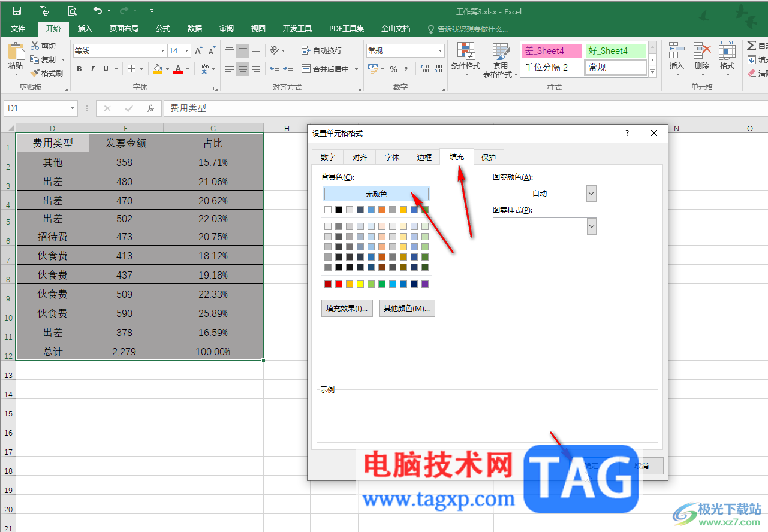Toggle Align Right button
This screenshot has width=768, height=532.
click(x=256, y=69)
